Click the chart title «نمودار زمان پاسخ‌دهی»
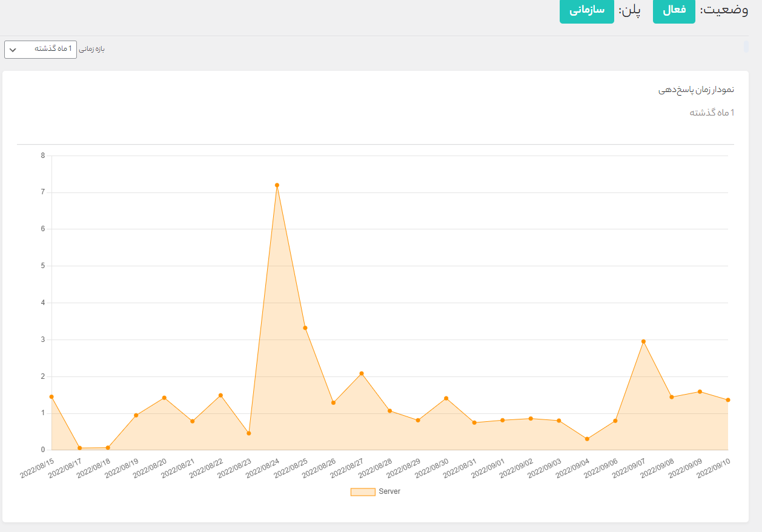Viewport: 762px width, 532px height. pos(696,90)
